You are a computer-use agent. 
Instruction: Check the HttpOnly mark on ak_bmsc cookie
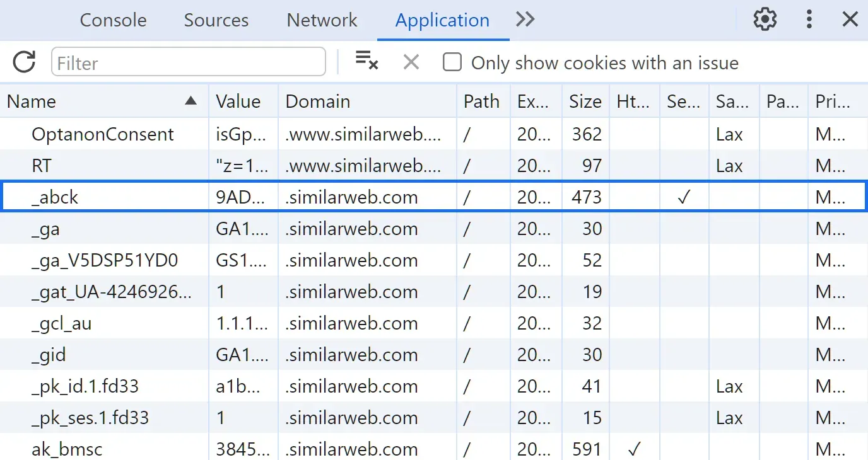pos(633,449)
